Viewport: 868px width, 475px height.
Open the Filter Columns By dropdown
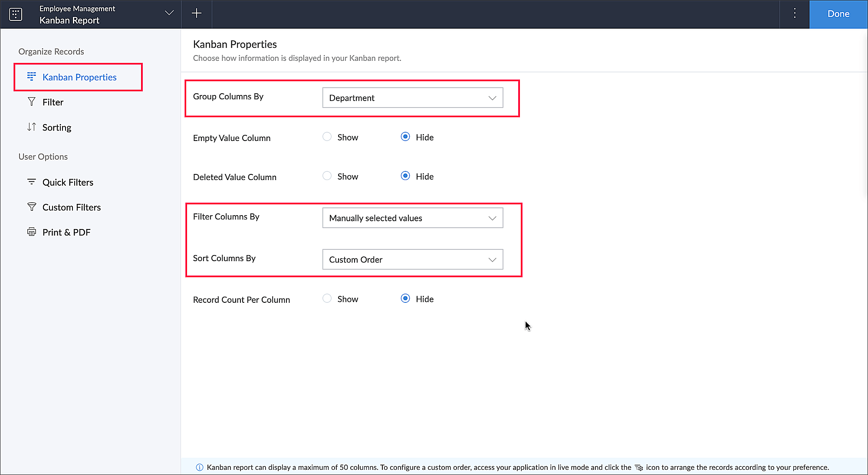pyautogui.click(x=412, y=218)
